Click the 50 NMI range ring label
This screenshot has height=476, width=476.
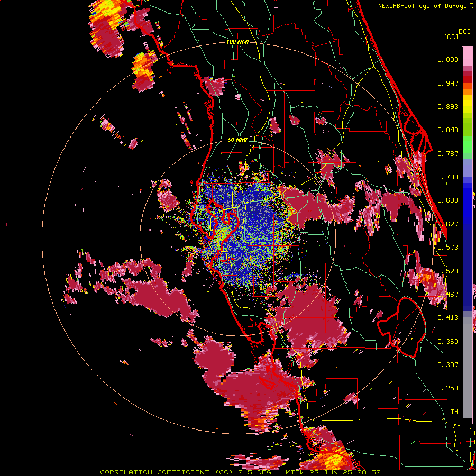[x=237, y=140]
